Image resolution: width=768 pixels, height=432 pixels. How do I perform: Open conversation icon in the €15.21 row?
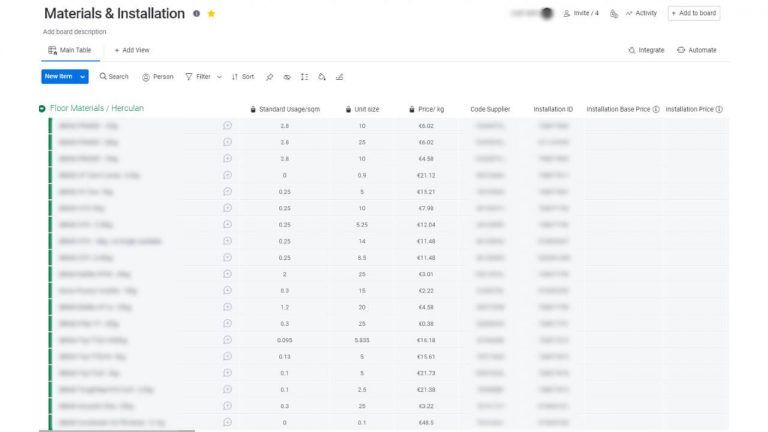pos(227,192)
